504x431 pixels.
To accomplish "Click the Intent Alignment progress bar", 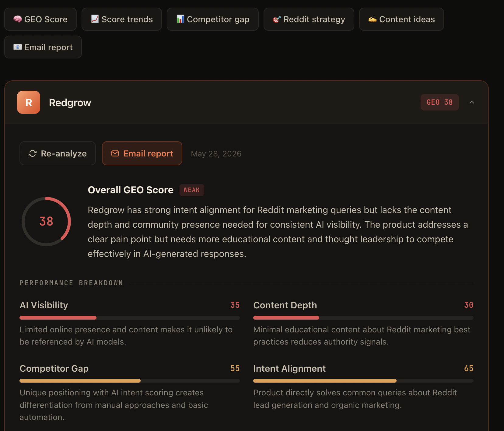I will pos(363,381).
